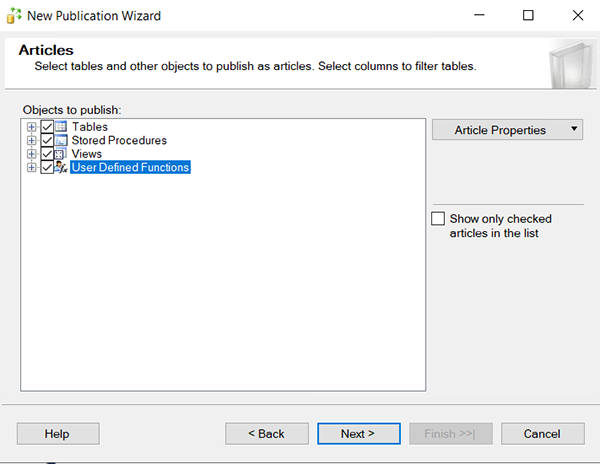Click the Next button

click(x=358, y=434)
